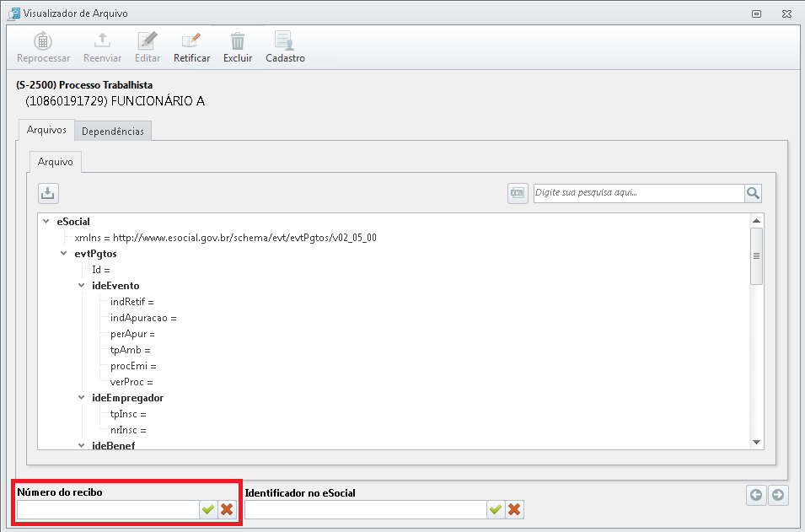
Task: Click the ideEvento tree label
Action: tap(115, 286)
